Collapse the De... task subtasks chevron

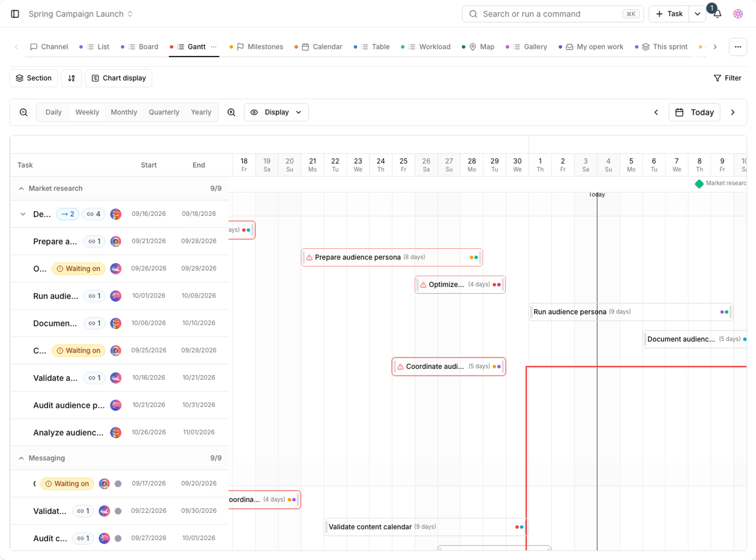[x=23, y=214]
